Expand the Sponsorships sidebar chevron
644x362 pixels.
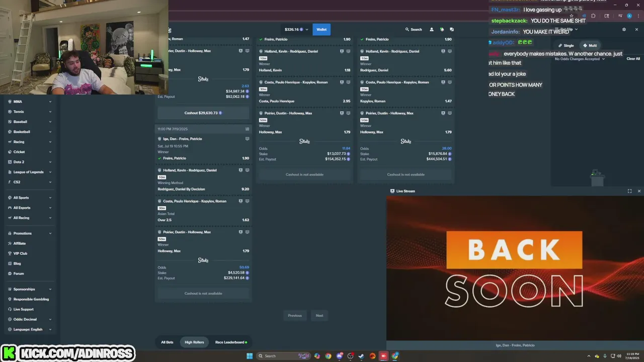click(50, 289)
